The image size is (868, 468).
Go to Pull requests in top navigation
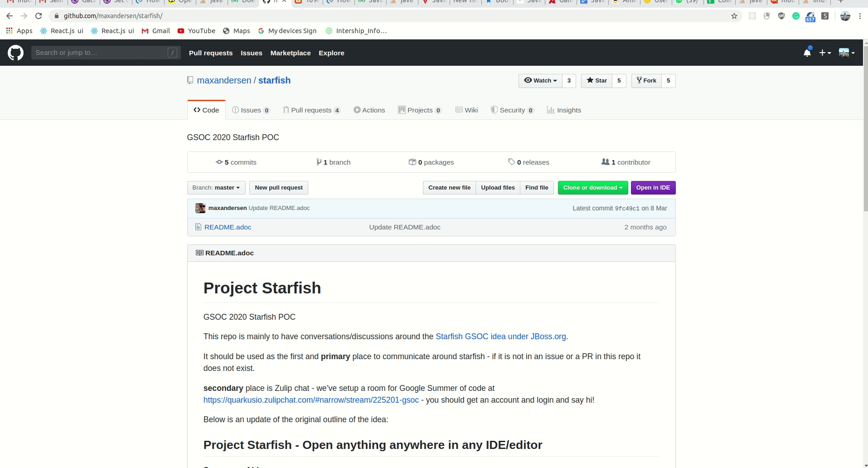click(x=211, y=53)
